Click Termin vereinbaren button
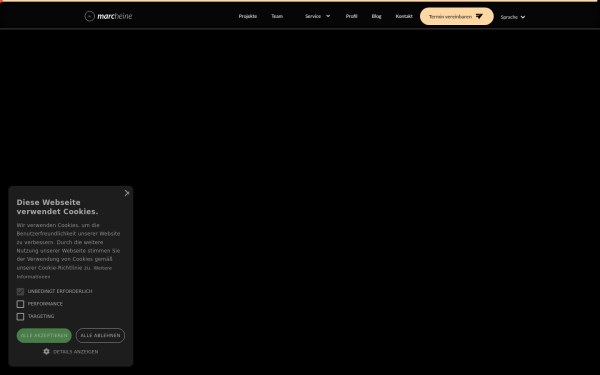Image resolution: width=600 pixels, height=375 pixels. 457,16
